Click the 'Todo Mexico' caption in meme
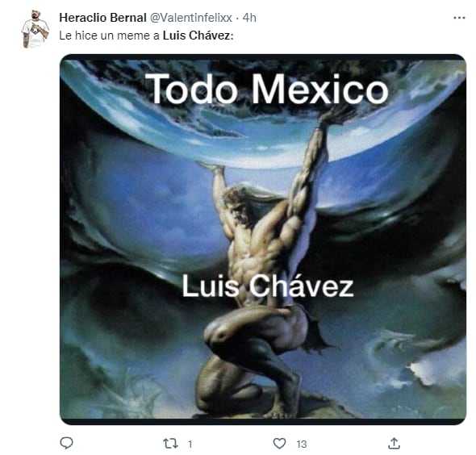This screenshot has width=476, height=455. (267, 89)
